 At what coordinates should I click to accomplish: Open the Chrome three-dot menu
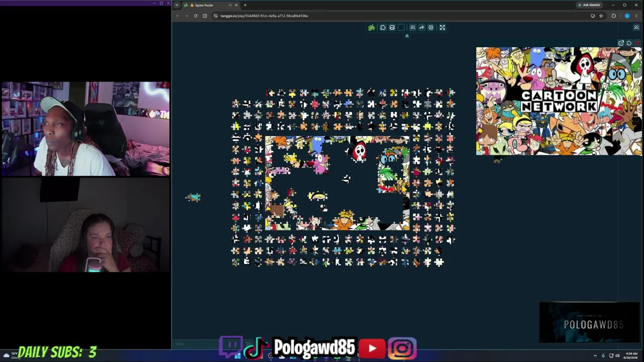[x=637, y=16]
